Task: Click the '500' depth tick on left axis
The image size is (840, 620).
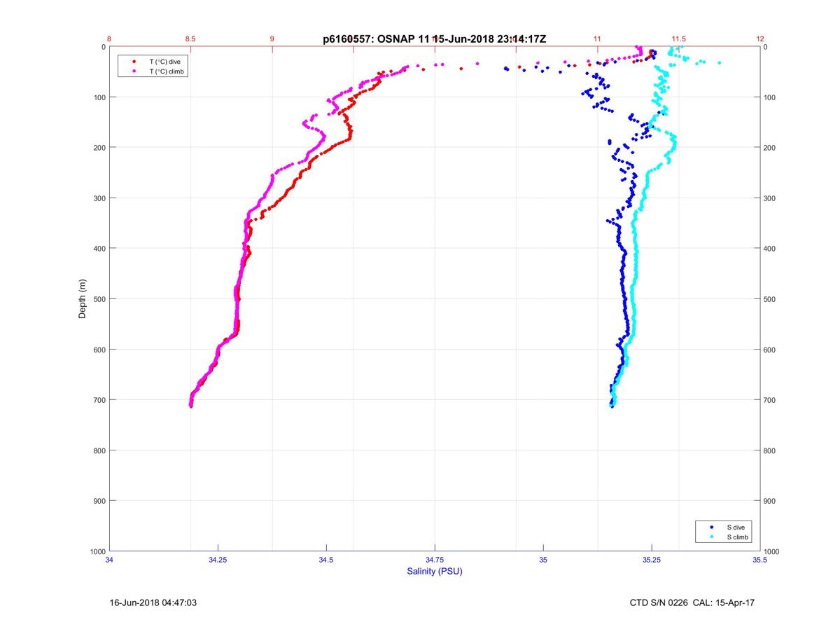Action: pos(99,299)
